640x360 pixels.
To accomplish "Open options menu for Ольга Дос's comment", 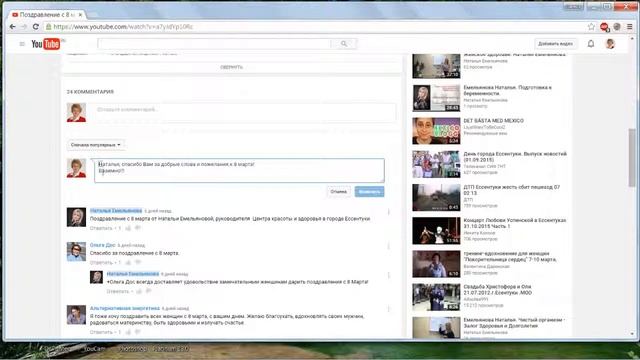I will point(389,246).
